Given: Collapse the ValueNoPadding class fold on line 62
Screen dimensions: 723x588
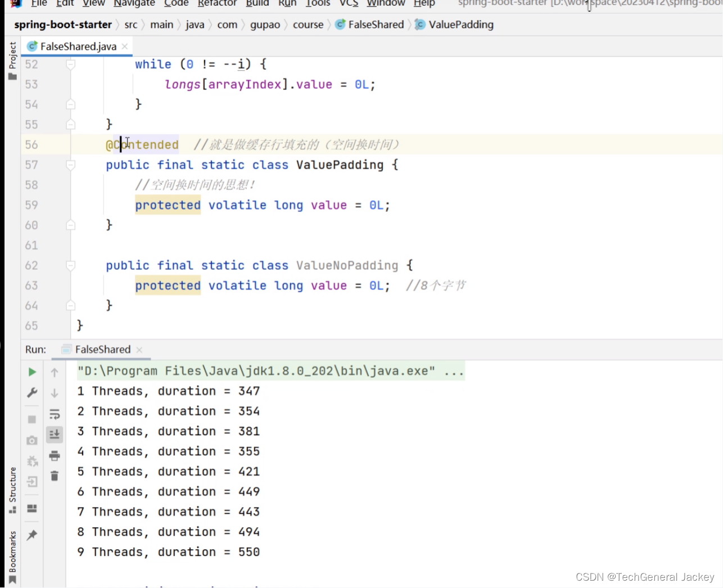Looking at the screenshot, I should (70, 265).
